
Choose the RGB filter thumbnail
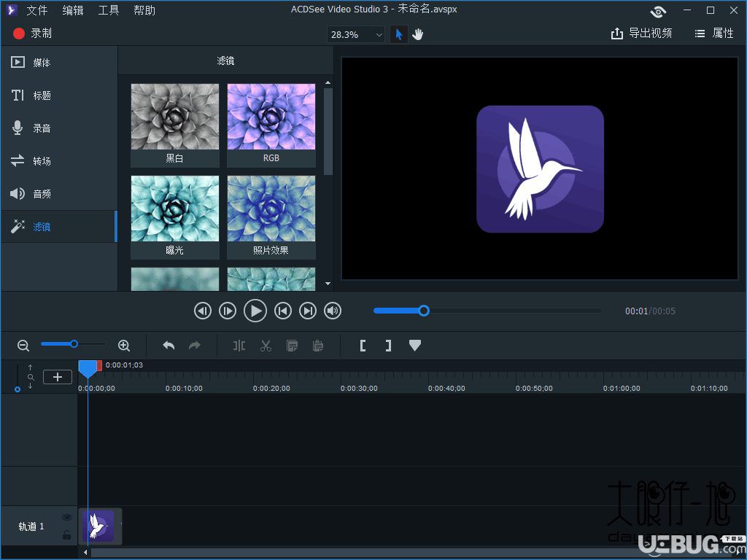click(x=271, y=125)
